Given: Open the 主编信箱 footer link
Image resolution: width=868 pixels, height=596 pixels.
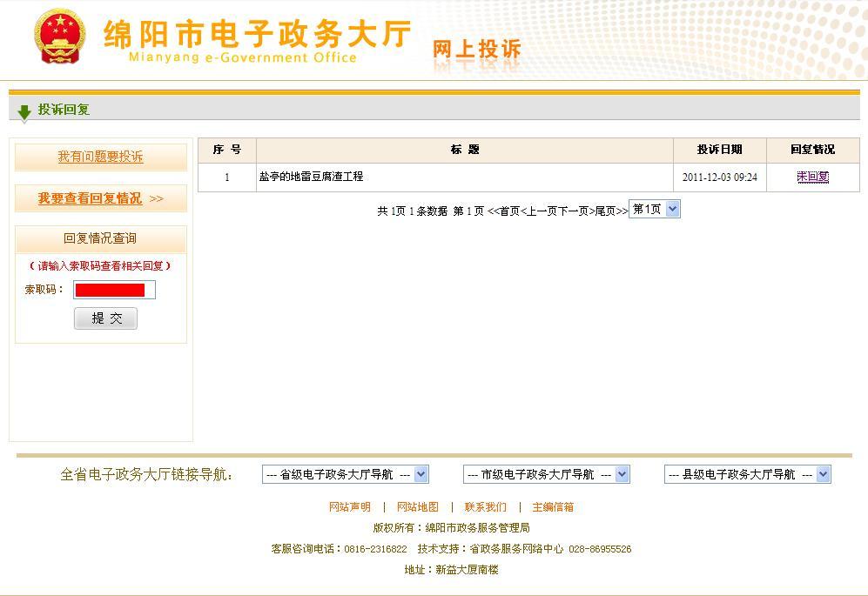Looking at the screenshot, I should [x=553, y=507].
